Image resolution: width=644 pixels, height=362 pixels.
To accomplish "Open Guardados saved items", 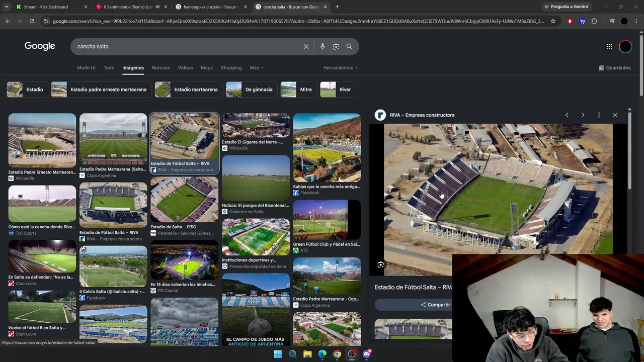I will pos(614,68).
